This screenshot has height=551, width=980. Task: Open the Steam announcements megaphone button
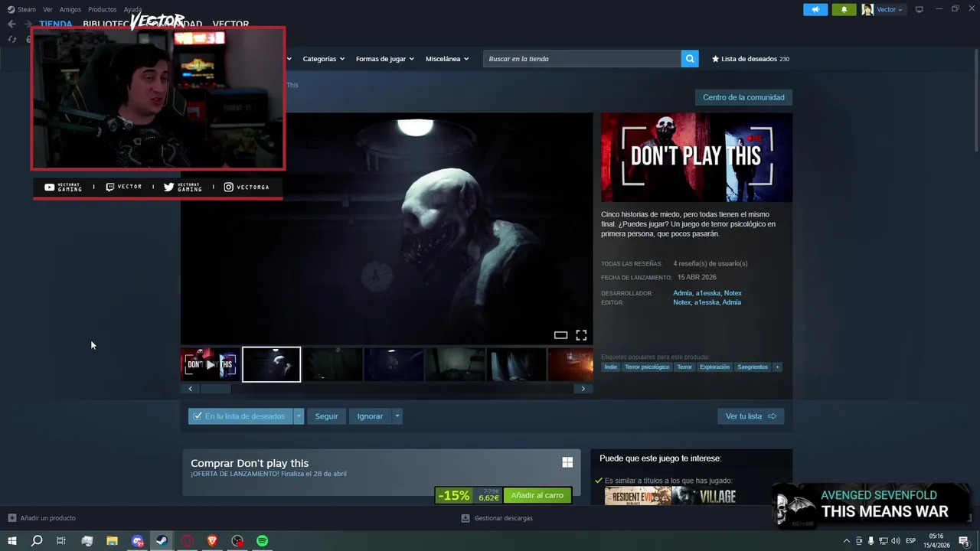(815, 9)
